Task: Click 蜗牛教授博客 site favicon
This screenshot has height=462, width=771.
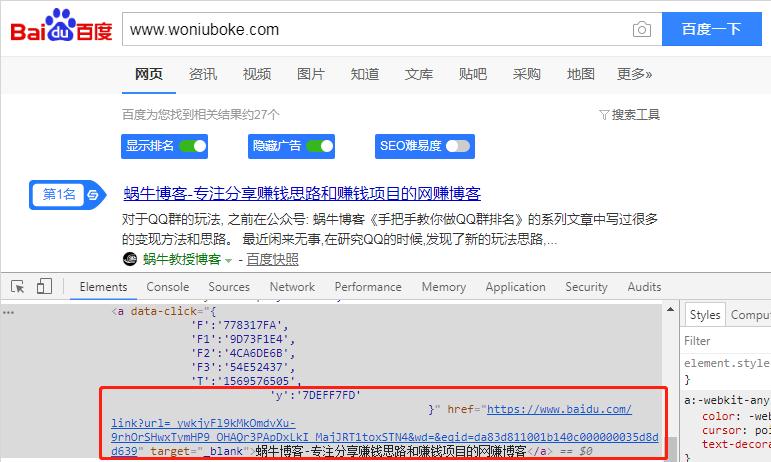Action: point(130,259)
